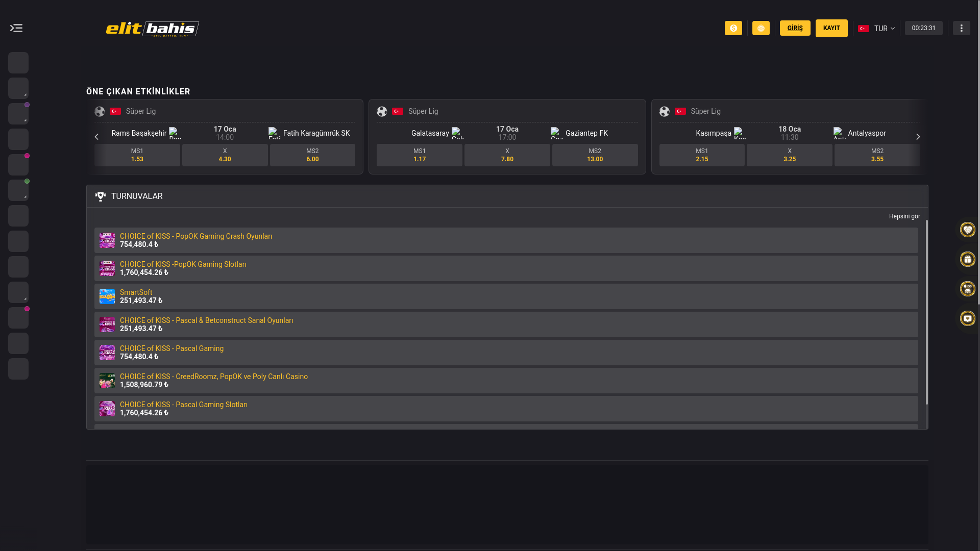
Task: Click the Antalyaspor team name
Action: 867,133
